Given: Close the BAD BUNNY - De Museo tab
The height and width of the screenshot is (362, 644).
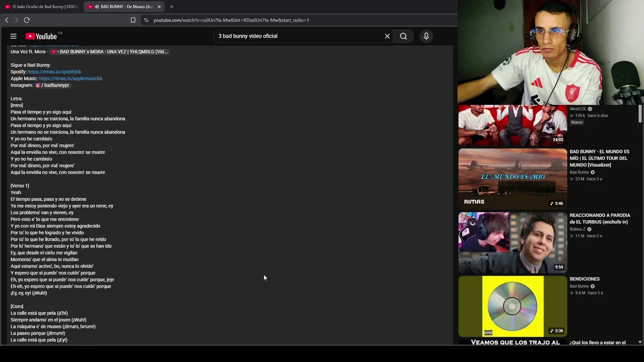Looking at the screenshot, I should click(x=159, y=7).
